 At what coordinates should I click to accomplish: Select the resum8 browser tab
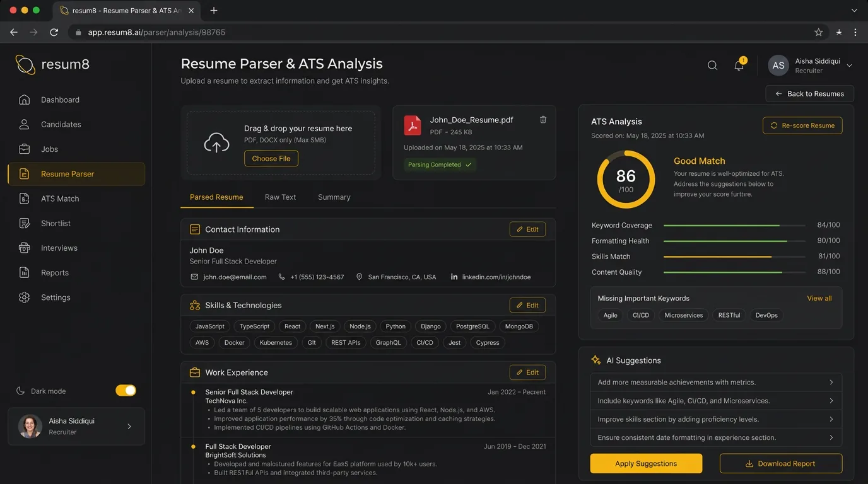tap(127, 11)
